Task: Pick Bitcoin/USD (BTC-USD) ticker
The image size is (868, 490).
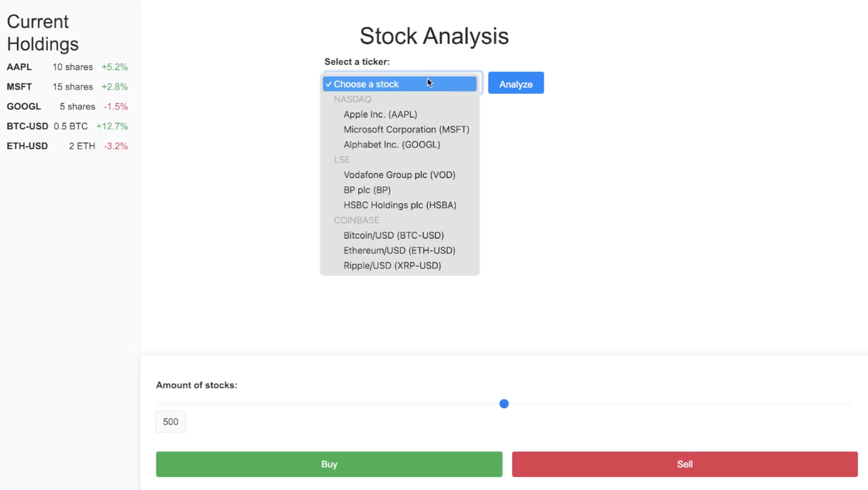Action: pos(393,236)
